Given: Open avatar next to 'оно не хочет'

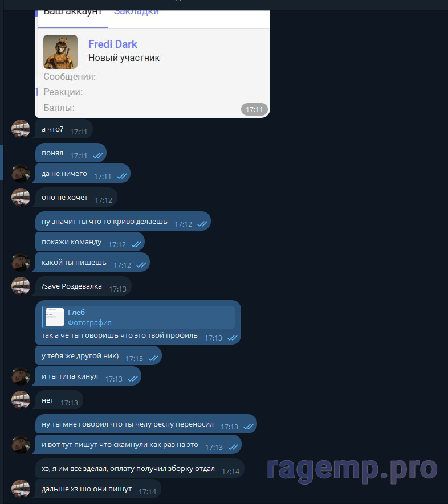Looking at the screenshot, I should (x=21, y=197).
